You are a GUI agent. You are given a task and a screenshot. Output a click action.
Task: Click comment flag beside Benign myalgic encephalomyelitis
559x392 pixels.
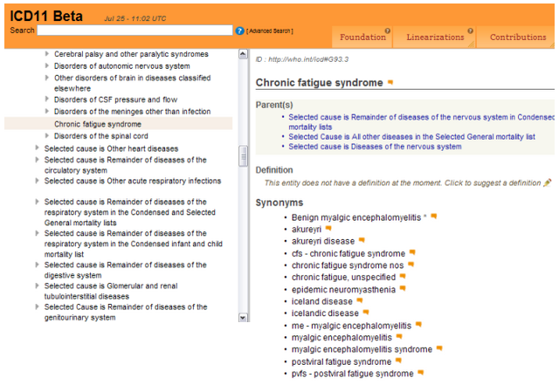[x=433, y=217]
